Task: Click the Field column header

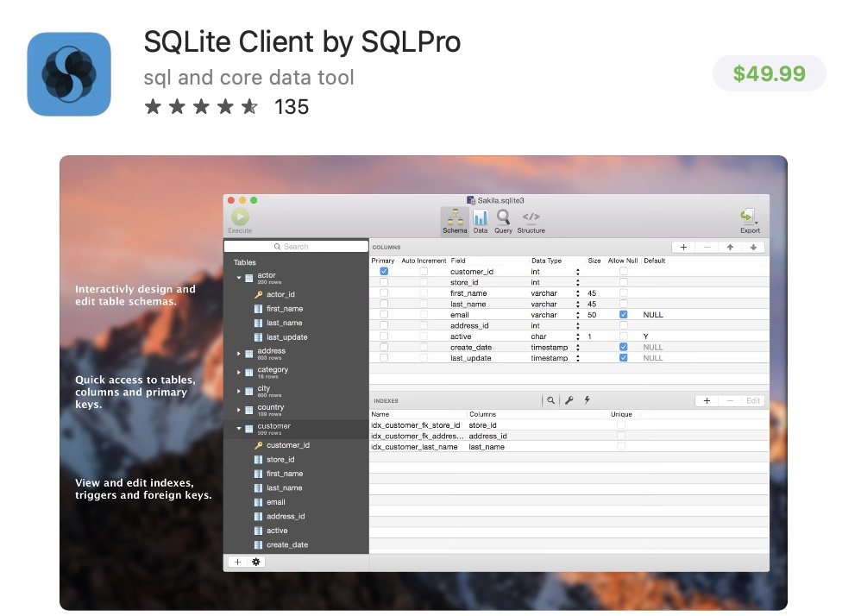Action: click(x=458, y=261)
